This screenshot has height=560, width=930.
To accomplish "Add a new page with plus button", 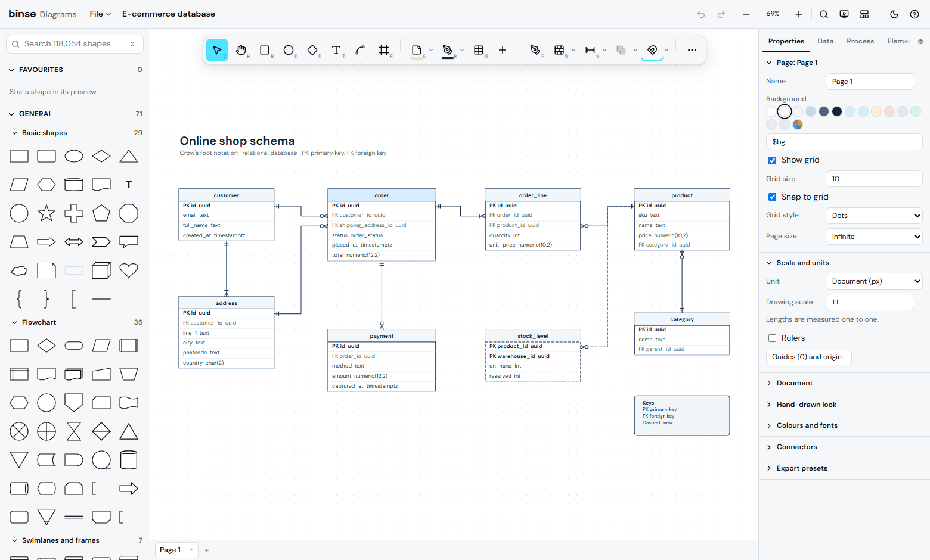I will 207,550.
